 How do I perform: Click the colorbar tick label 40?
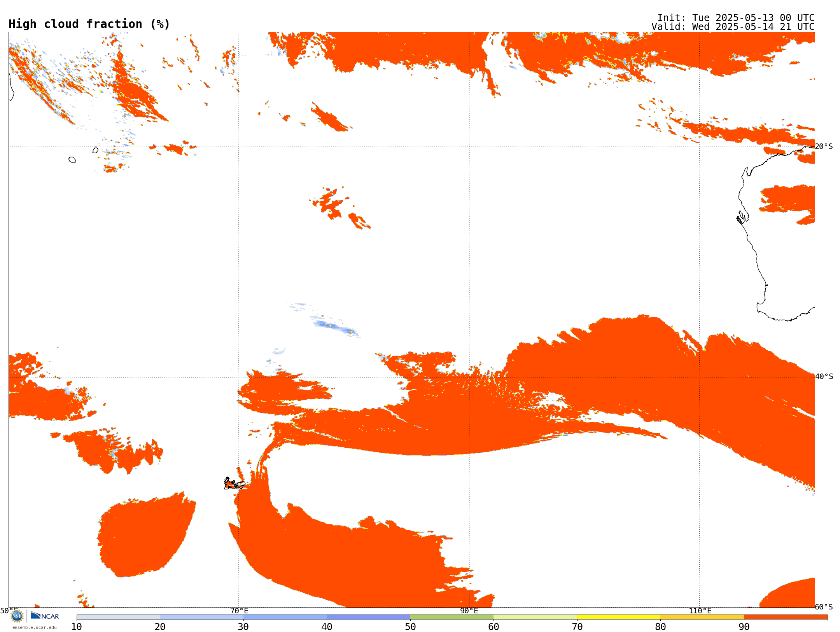(x=327, y=627)
